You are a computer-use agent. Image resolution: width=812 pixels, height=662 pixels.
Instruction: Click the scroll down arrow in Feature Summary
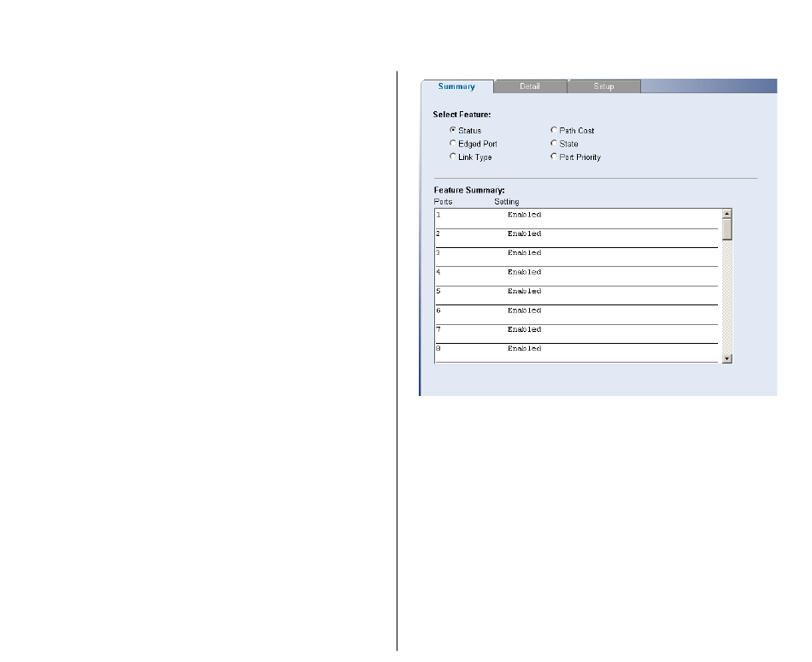(727, 358)
